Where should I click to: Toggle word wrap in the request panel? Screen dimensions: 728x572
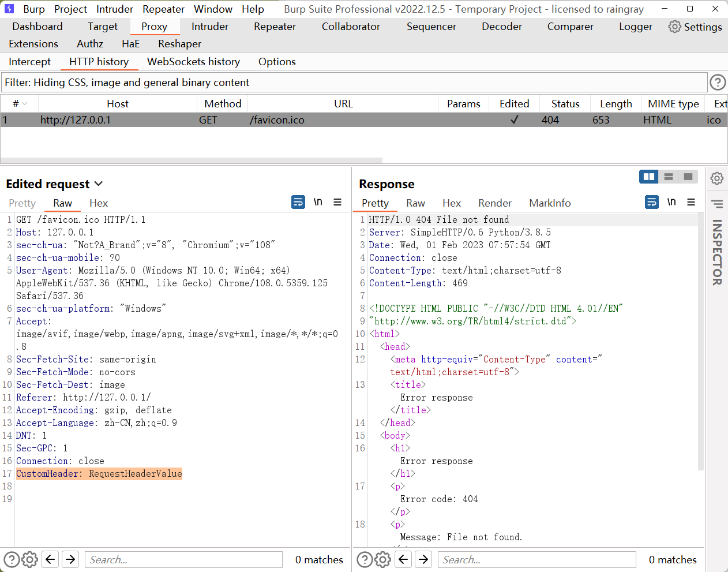click(298, 202)
